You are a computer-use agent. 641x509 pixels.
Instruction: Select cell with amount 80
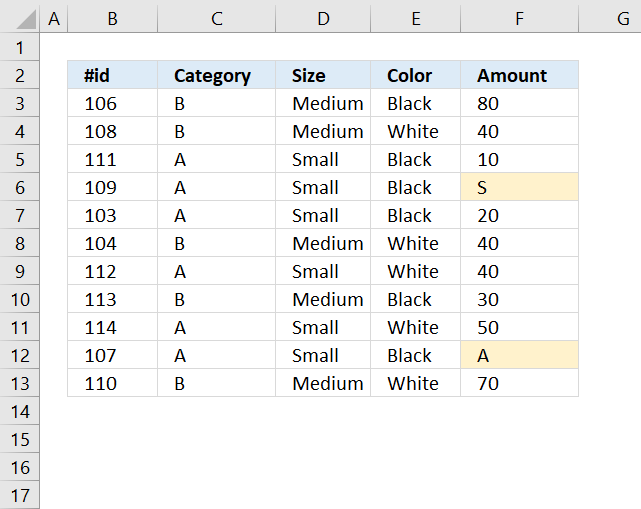pos(519,103)
